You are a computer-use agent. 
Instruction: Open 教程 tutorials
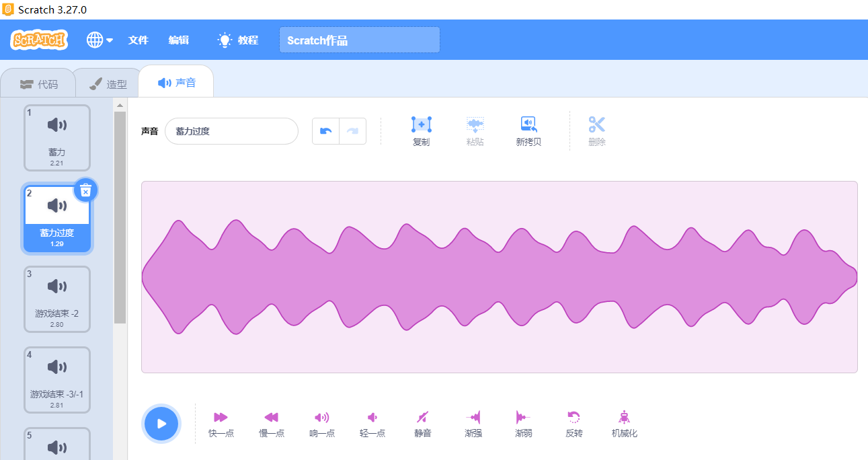[x=238, y=40]
